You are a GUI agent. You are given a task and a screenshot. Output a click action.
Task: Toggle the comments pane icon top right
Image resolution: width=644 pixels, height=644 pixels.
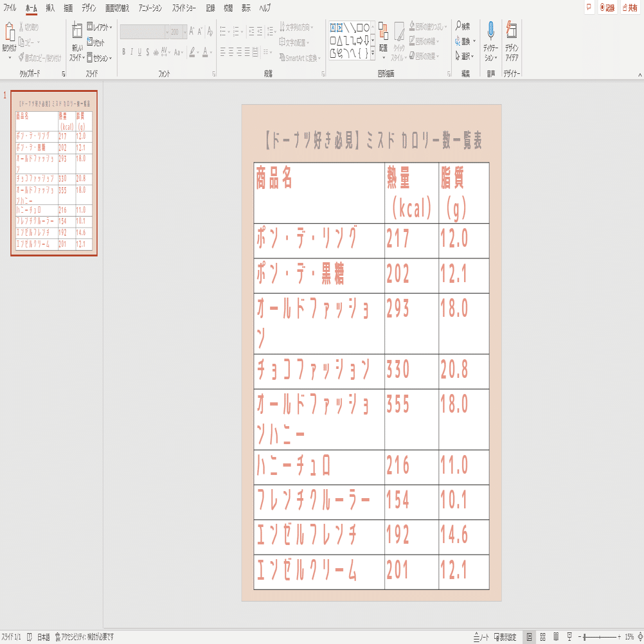coord(589,7)
